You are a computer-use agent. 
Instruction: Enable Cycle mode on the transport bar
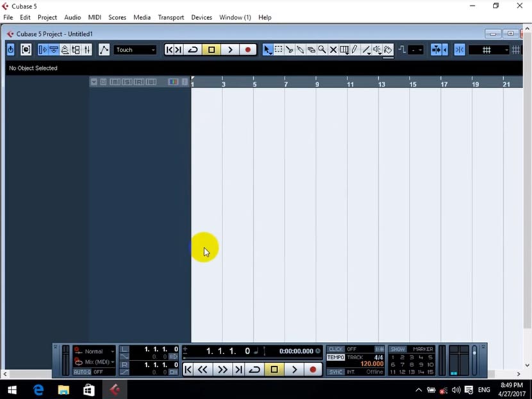click(x=254, y=369)
